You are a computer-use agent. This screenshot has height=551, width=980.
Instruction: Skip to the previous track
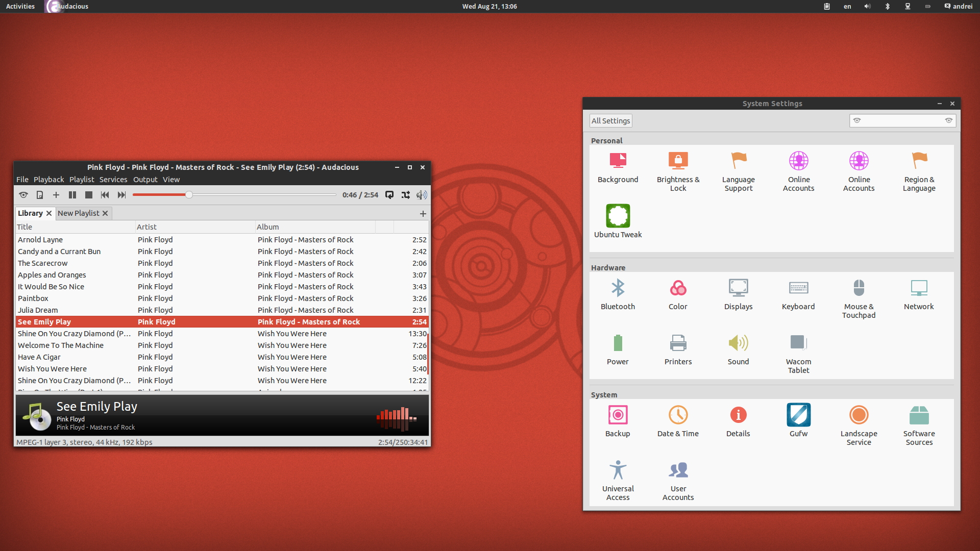point(105,195)
